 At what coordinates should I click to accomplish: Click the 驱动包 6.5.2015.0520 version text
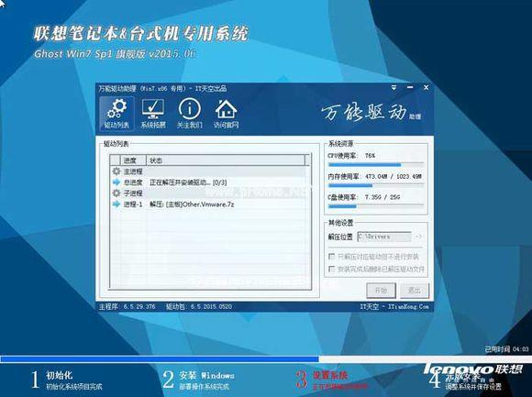(199, 307)
